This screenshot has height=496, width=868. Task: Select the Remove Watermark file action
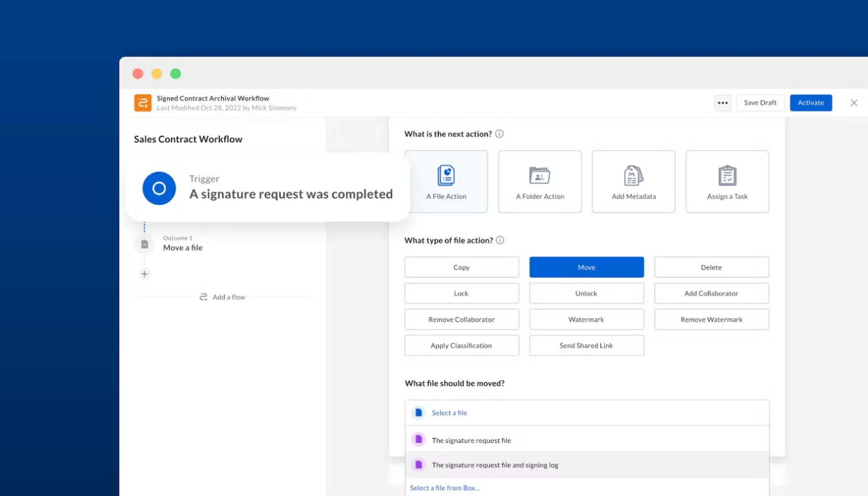711,319
